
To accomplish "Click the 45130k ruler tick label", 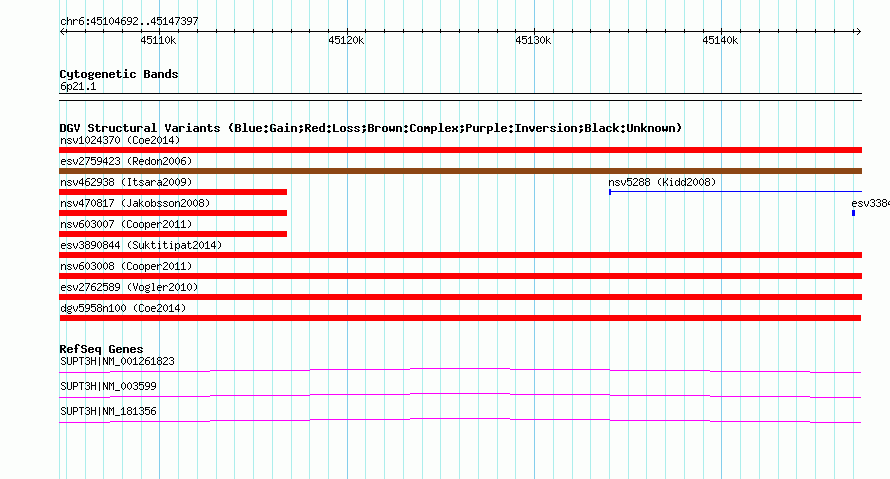I will pos(533,40).
